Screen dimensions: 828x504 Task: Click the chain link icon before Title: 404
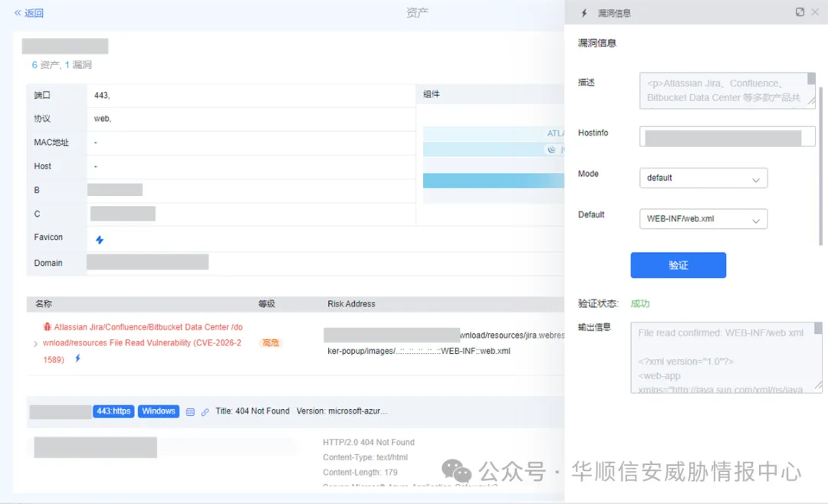[x=205, y=412]
